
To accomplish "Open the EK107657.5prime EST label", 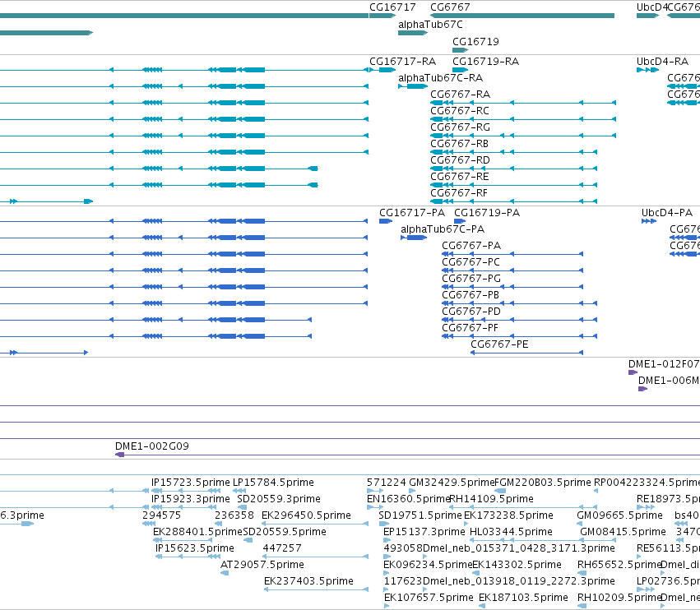I will (x=429, y=598).
